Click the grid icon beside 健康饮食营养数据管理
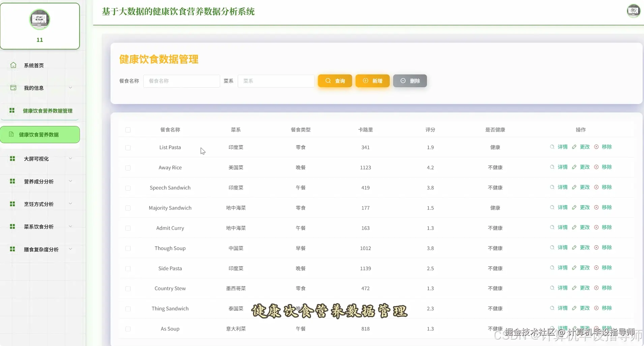Image resolution: width=644 pixels, height=346 pixels. click(12, 110)
